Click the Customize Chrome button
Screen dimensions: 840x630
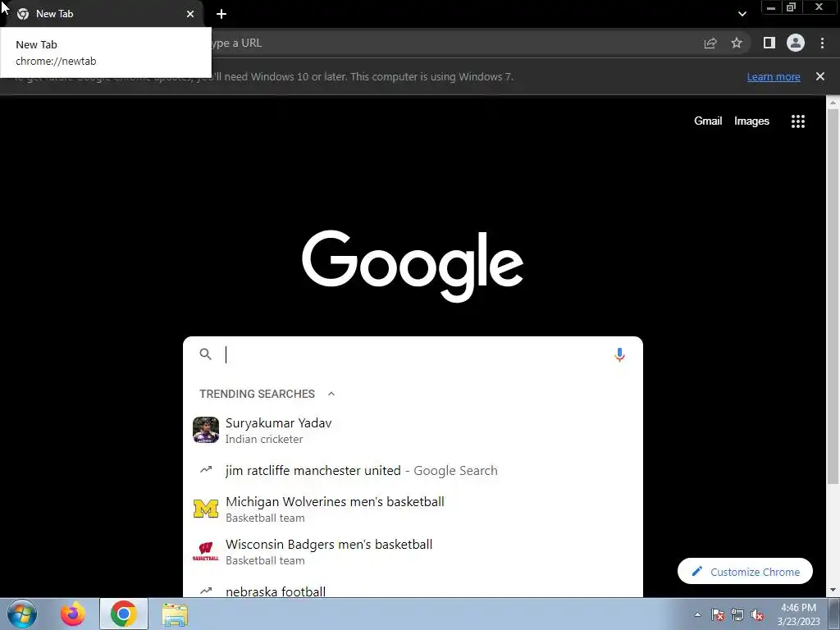point(745,572)
